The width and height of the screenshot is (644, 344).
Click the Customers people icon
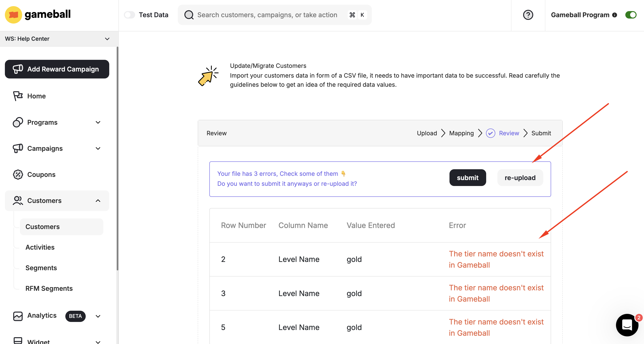17,200
